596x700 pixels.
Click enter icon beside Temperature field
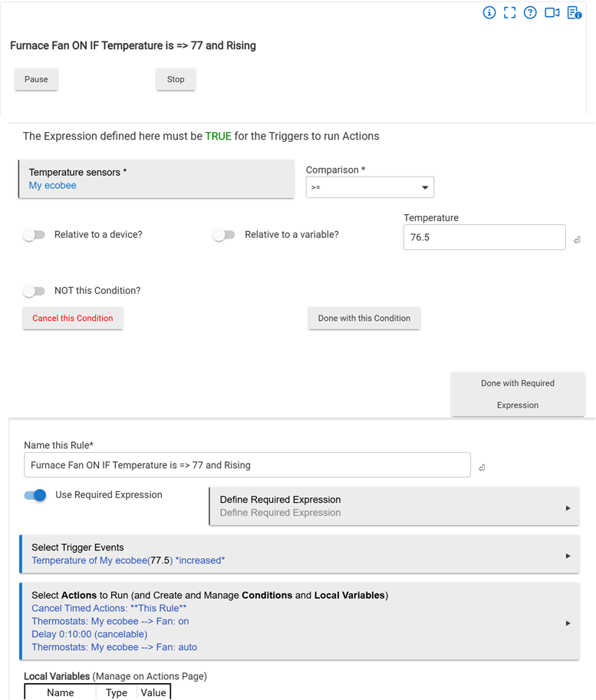(577, 240)
